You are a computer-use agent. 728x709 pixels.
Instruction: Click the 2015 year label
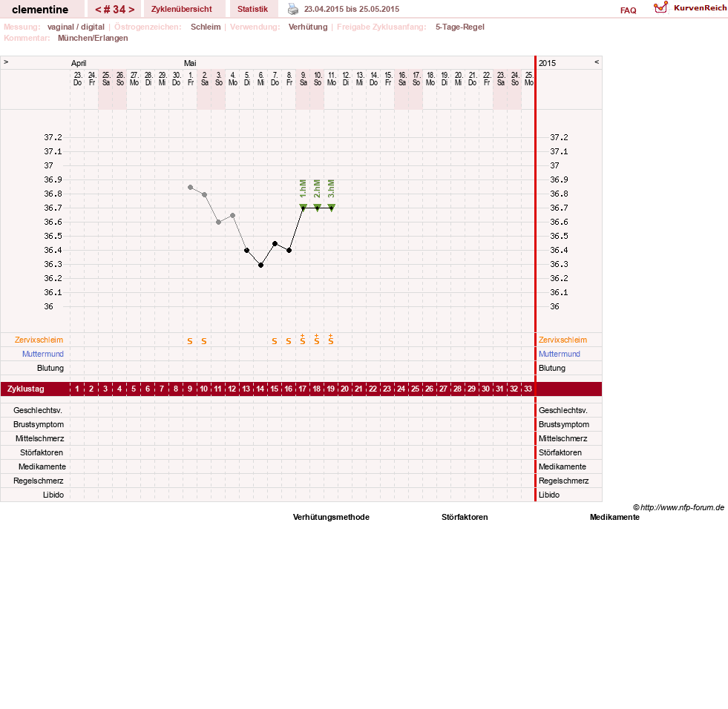coord(547,63)
